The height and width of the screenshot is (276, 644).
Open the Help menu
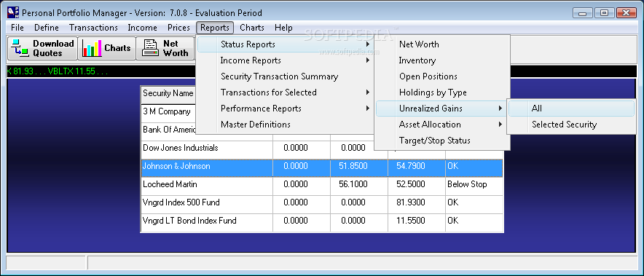pos(283,28)
